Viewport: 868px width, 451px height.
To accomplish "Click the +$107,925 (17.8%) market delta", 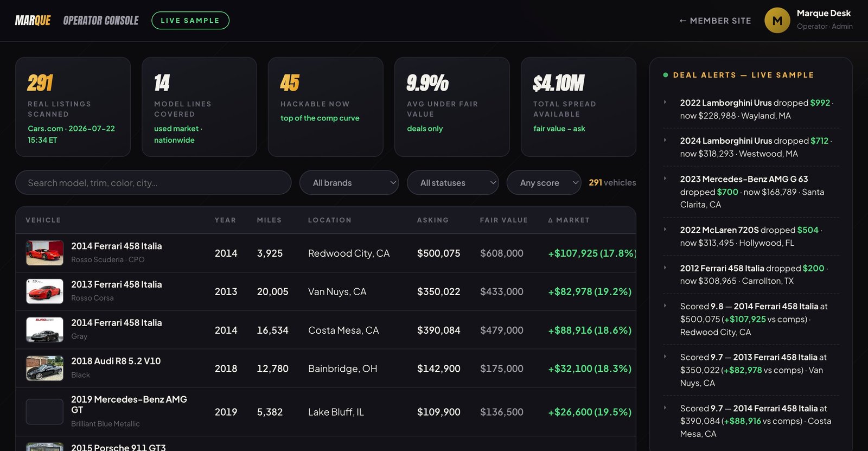I will click(591, 253).
